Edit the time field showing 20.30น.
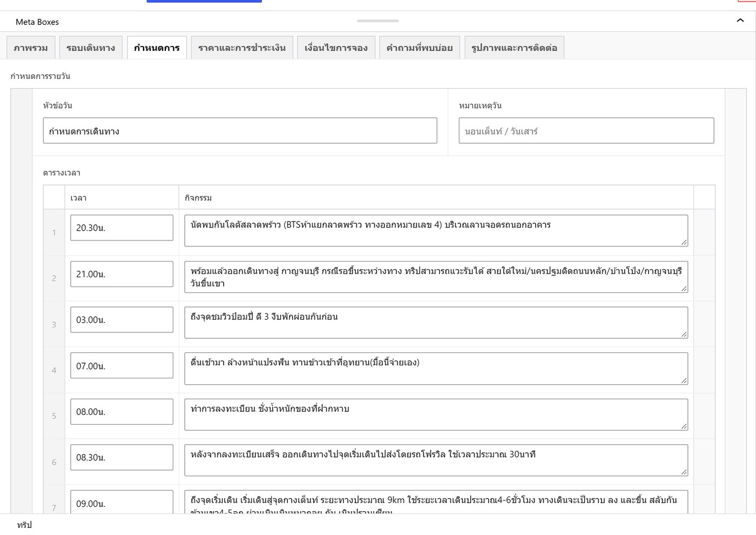The height and width of the screenshot is (535, 756). [122, 228]
